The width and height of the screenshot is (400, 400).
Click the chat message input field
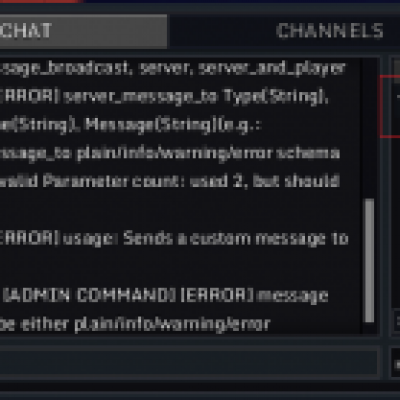[x=189, y=362]
